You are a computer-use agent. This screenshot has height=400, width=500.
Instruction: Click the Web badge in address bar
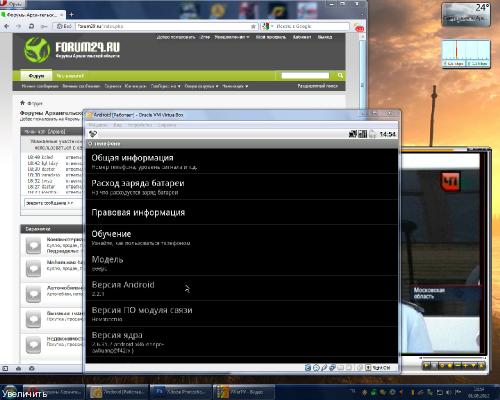pyautogui.click(x=64, y=26)
